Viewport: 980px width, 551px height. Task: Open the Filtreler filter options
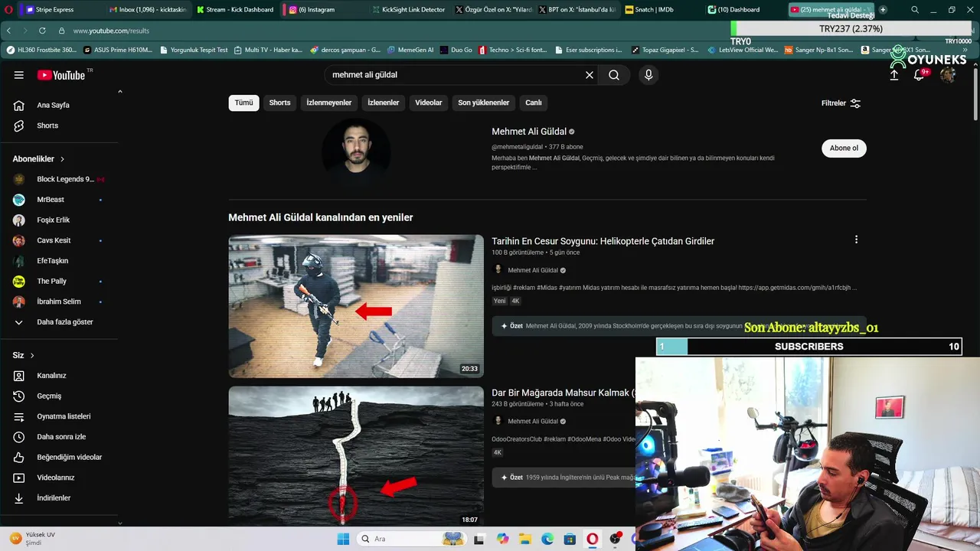click(841, 103)
